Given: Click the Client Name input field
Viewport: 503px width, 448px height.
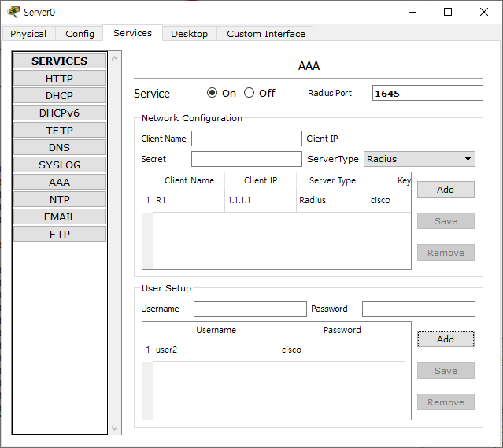Looking at the screenshot, I should pos(246,139).
